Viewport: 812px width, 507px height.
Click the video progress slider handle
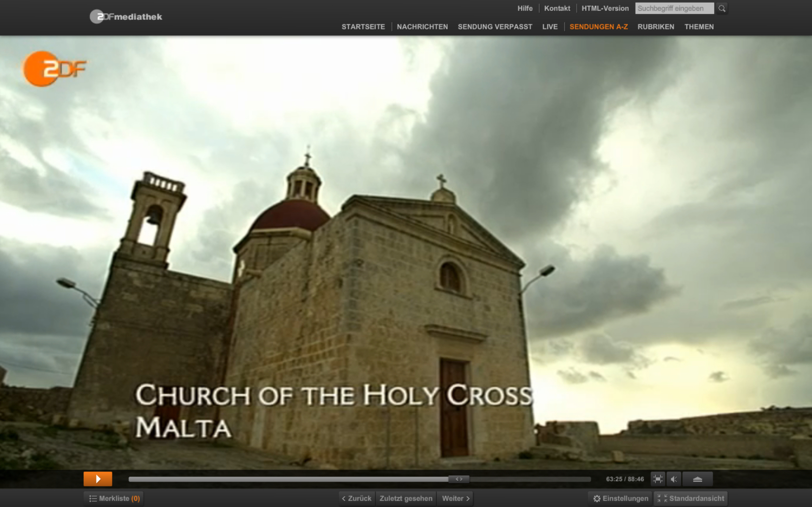(459, 479)
